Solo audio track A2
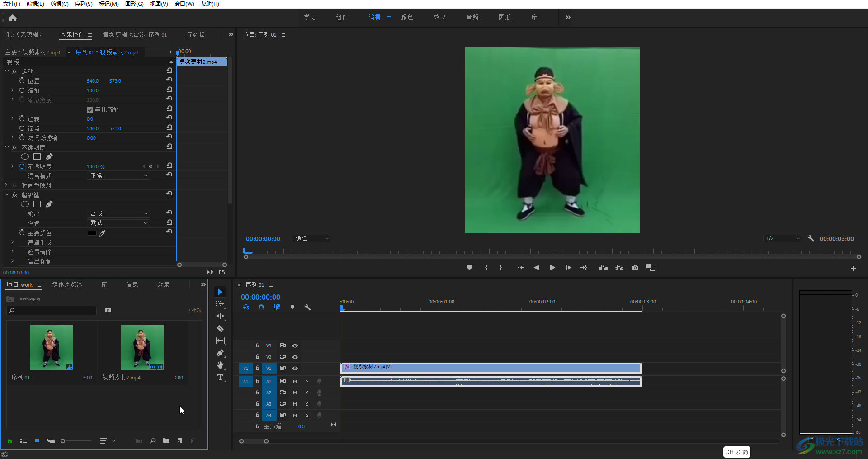Image resolution: width=868 pixels, height=459 pixels. pyautogui.click(x=307, y=393)
